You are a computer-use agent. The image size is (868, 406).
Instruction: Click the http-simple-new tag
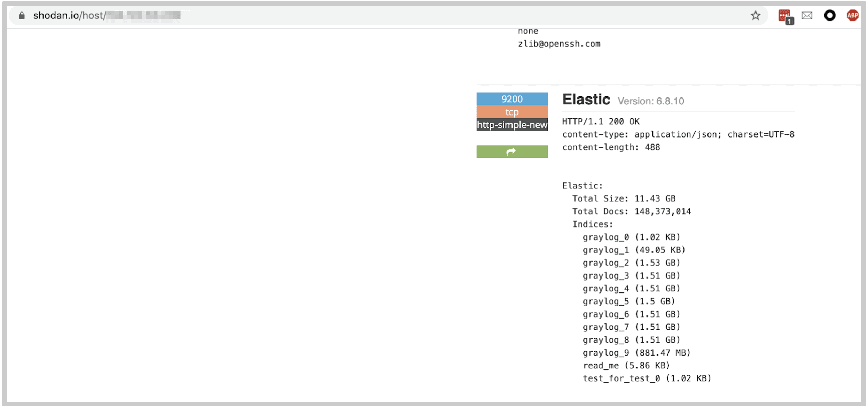click(x=512, y=125)
